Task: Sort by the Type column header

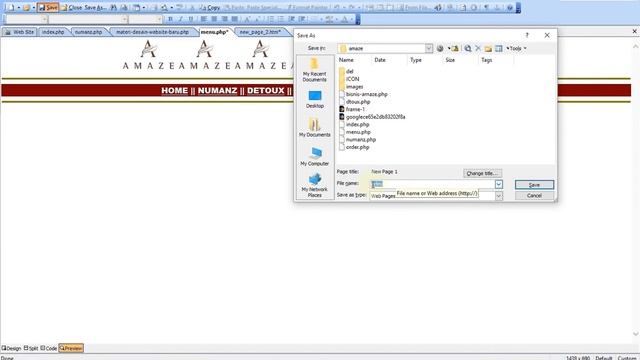Action: pyautogui.click(x=416, y=60)
